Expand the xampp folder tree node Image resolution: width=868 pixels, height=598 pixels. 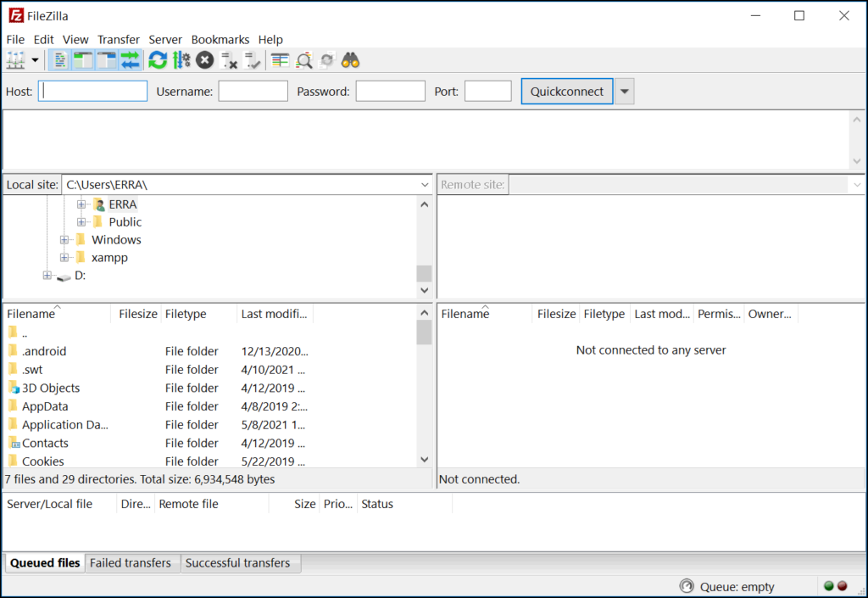[64, 258]
